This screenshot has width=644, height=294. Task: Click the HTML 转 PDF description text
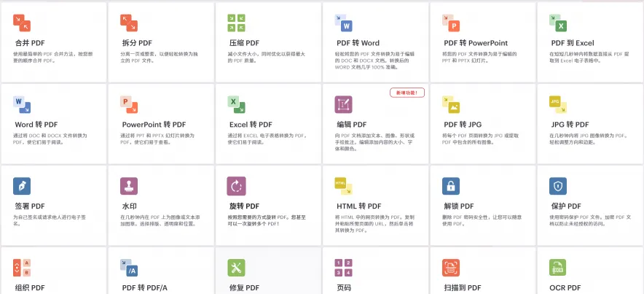coord(374,224)
